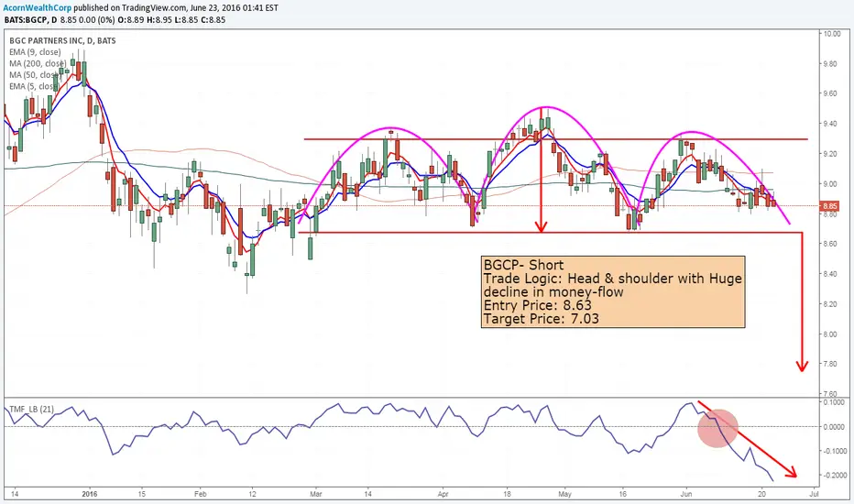Viewport: 854px width, 504px height.
Task: Click the 0.0000 indicator axis label
Action: [x=835, y=427]
